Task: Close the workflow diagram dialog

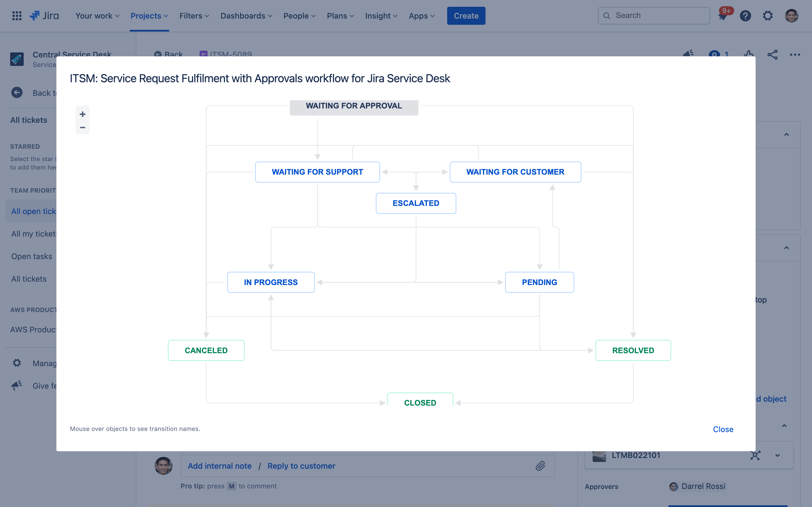Action: coord(723,429)
